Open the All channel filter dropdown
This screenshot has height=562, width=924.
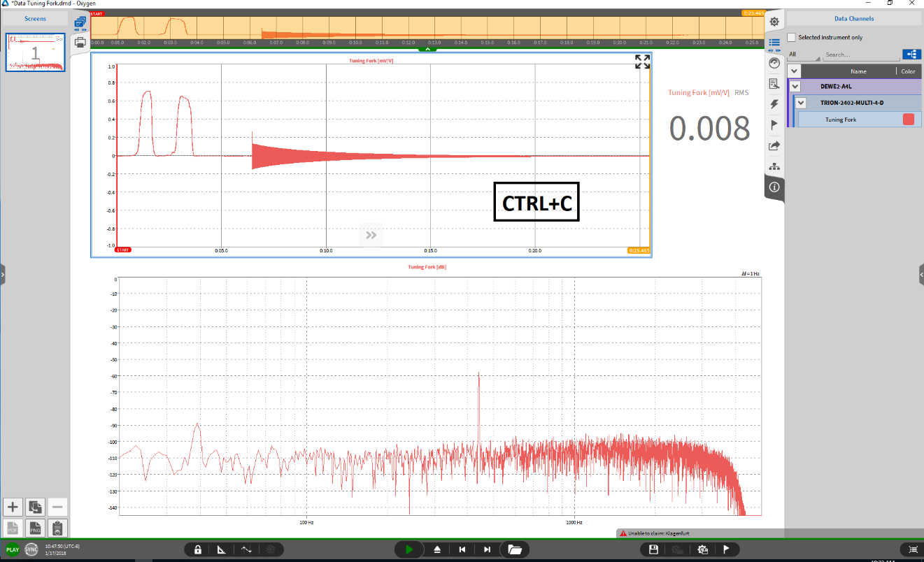click(x=803, y=55)
